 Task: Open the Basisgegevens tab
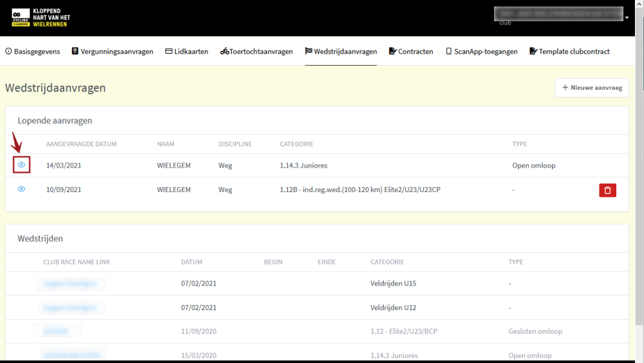pyautogui.click(x=32, y=52)
